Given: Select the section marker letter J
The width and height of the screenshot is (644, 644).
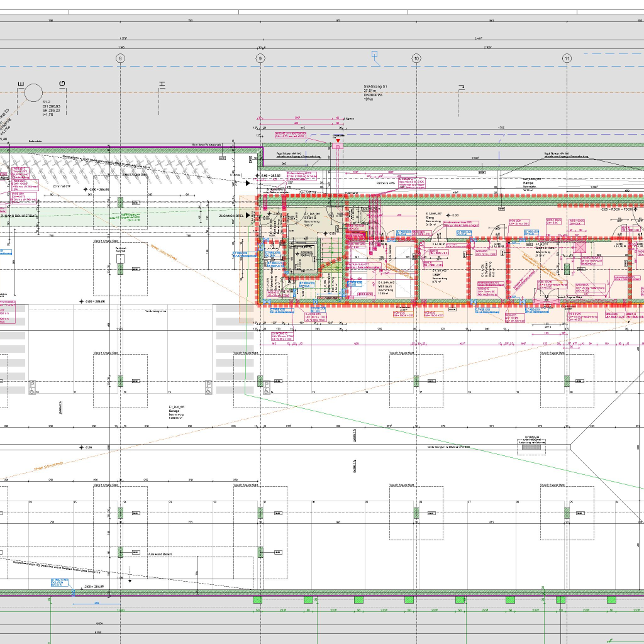Looking at the screenshot, I should point(461,87).
